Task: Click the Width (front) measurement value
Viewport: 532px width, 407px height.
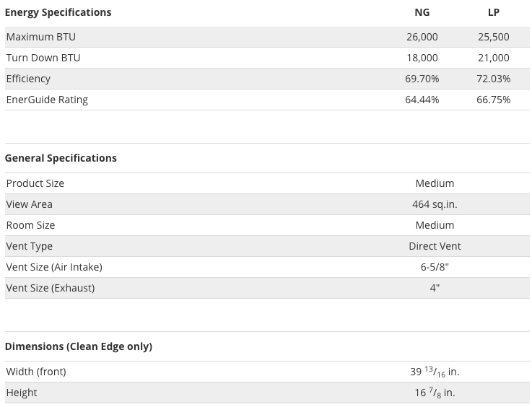Action: coord(435,372)
